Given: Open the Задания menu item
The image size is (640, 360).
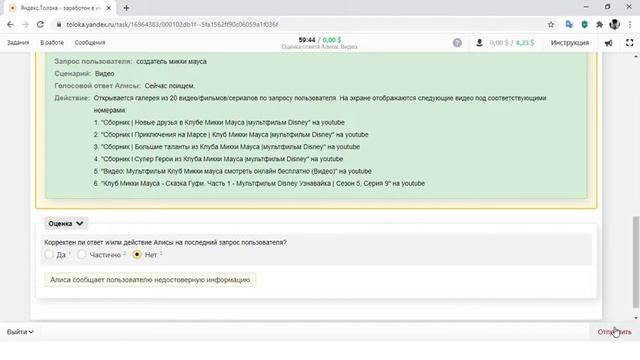Looking at the screenshot, I should pyautogui.click(x=18, y=42).
